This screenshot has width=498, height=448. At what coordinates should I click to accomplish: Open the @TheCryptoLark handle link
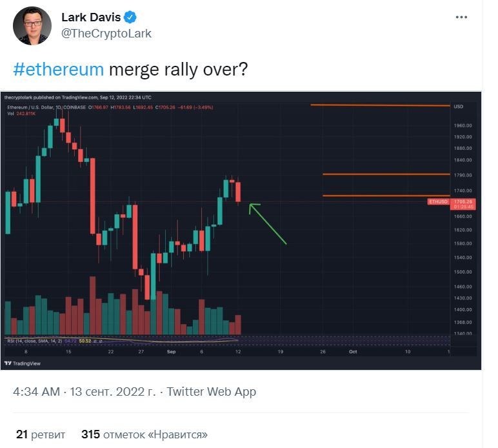(x=106, y=34)
